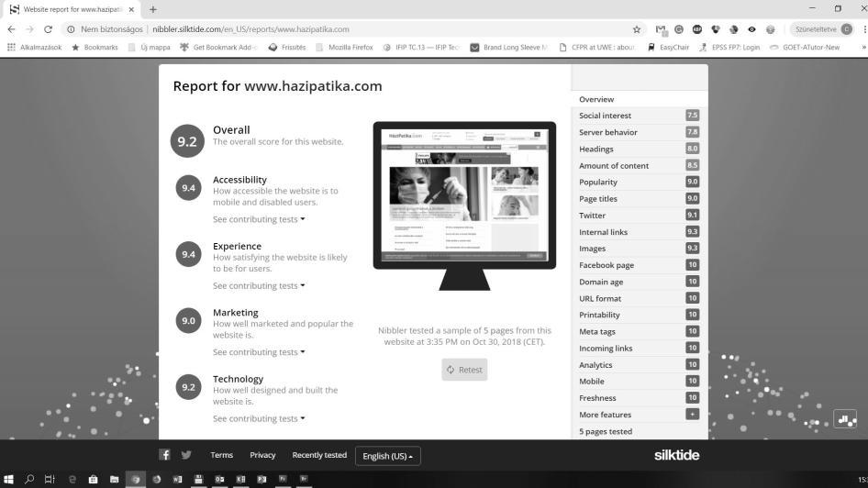Image resolution: width=868 pixels, height=488 pixels.
Task: Expand More features plus icon
Action: [x=692, y=415]
